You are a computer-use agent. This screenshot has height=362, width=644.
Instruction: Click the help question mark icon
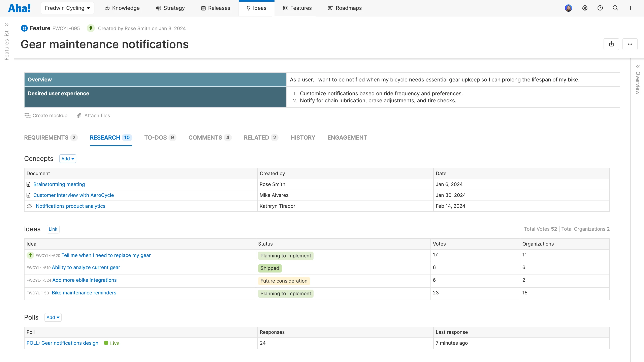coord(600,8)
